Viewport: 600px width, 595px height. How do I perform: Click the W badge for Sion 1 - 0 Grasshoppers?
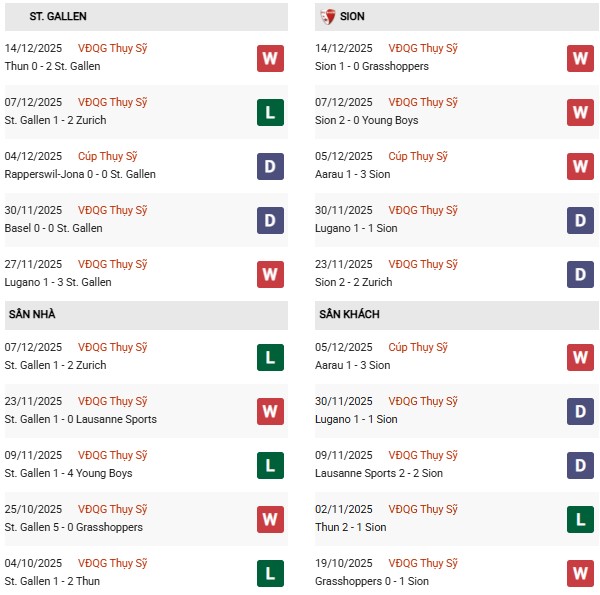[580, 58]
